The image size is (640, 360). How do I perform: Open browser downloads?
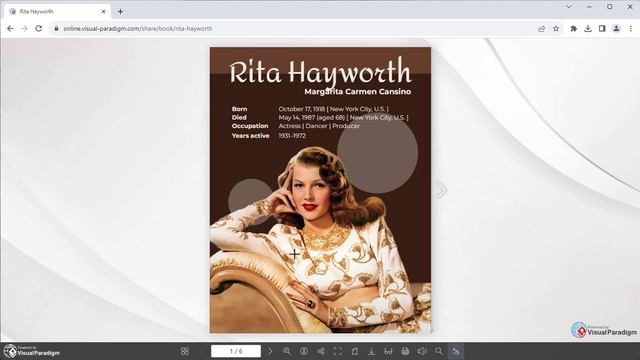(588, 29)
